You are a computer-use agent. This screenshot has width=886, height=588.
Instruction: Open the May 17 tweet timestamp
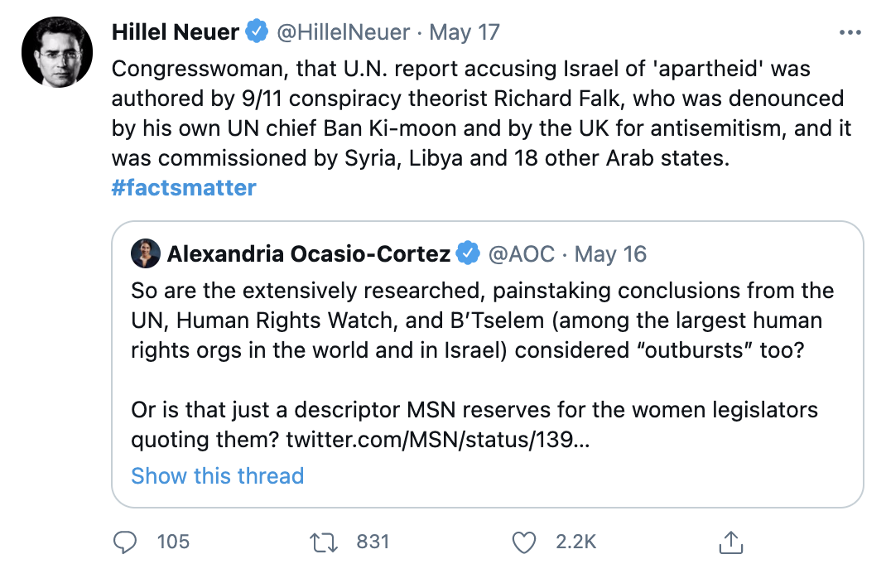(x=465, y=32)
